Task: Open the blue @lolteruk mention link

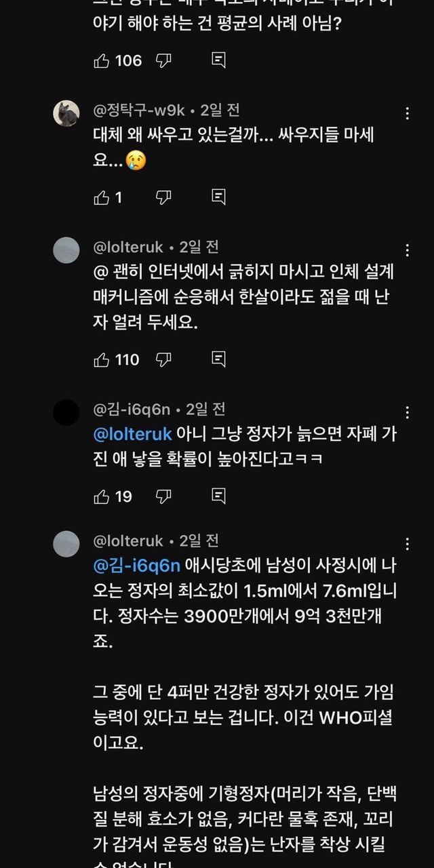Action: (132, 435)
